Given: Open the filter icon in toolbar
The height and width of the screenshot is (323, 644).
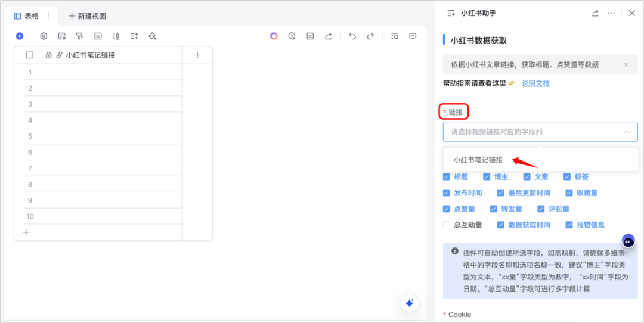Looking at the screenshot, I should (x=80, y=36).
